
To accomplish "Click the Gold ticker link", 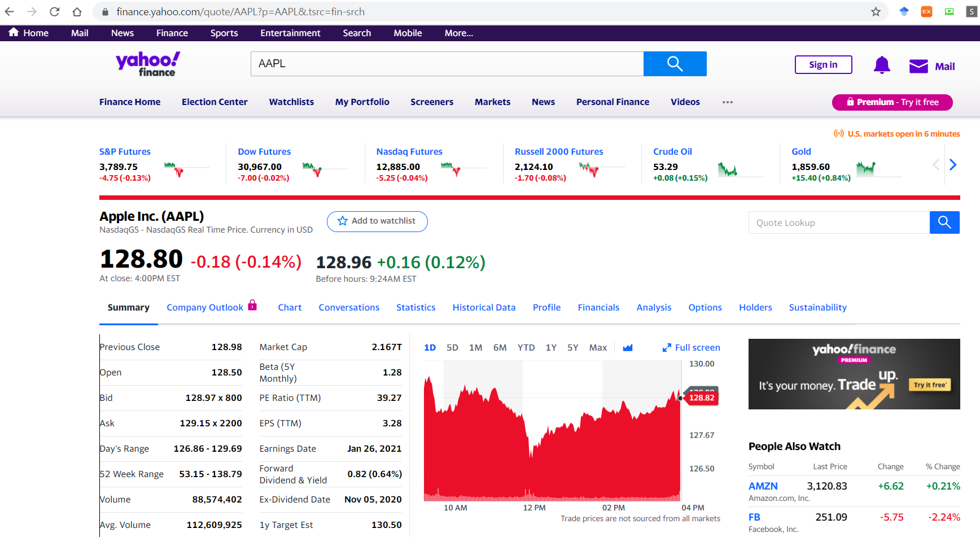I will (x=801, y=152).
